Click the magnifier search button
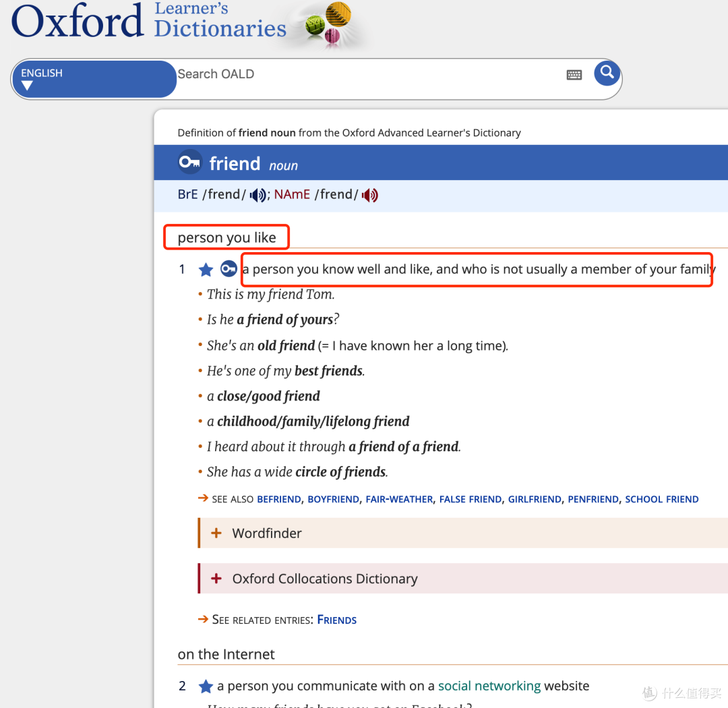Screen dimensions: 728x708 [x=607, y=73]
